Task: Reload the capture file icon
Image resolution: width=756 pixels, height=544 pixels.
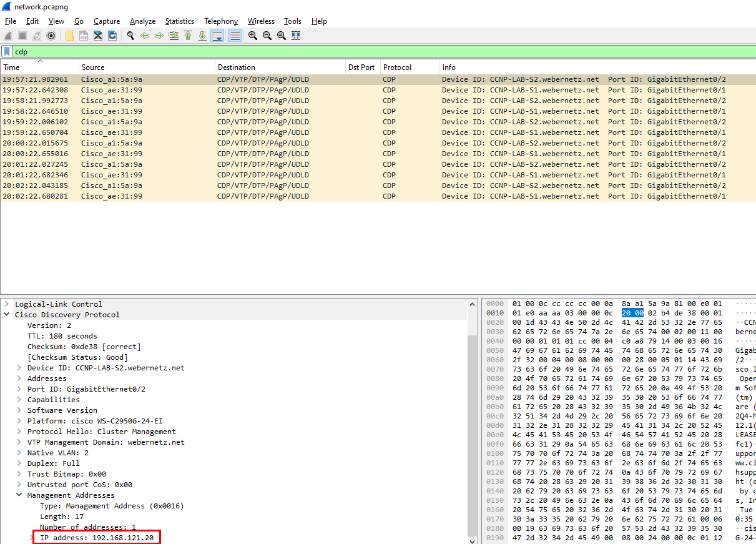Action: 112,36
